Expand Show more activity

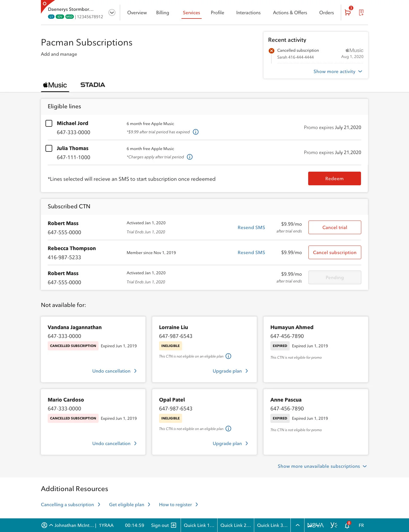tap(338, 72)
